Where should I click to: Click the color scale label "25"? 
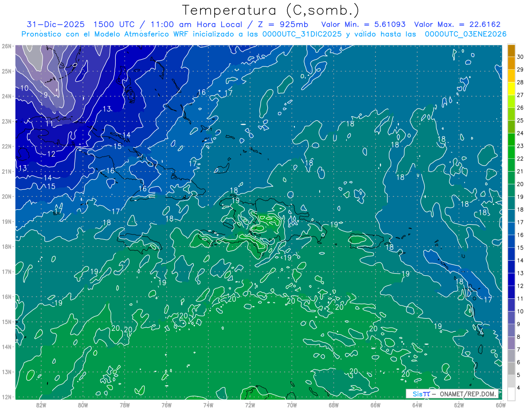tap(520, 120)
